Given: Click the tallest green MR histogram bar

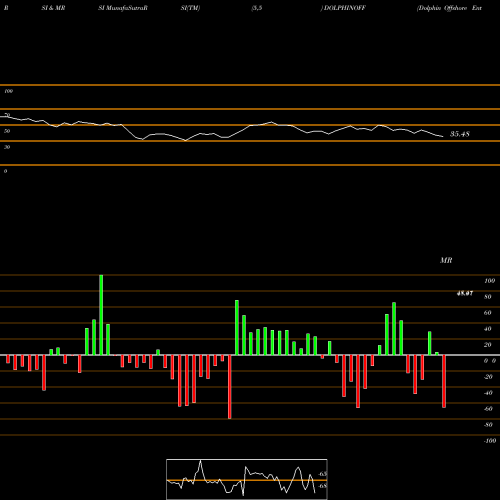Looking at the screenshot, I should coord(101,315).
